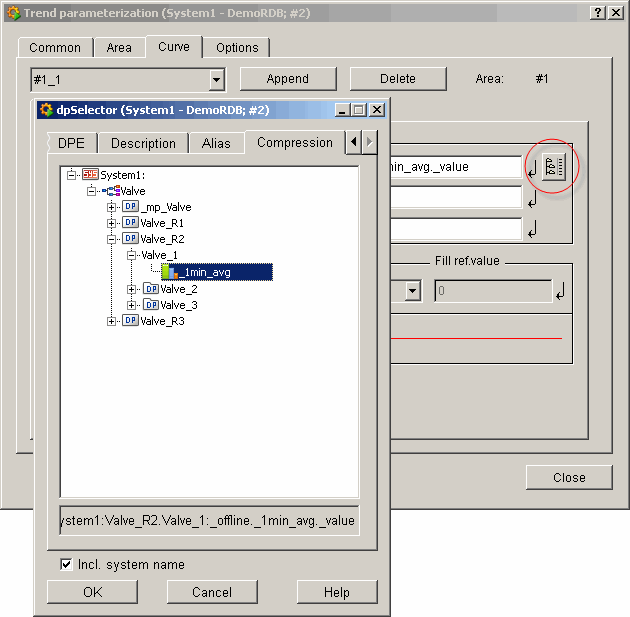
Task: Click the Close button
Action: pos(569,477)
